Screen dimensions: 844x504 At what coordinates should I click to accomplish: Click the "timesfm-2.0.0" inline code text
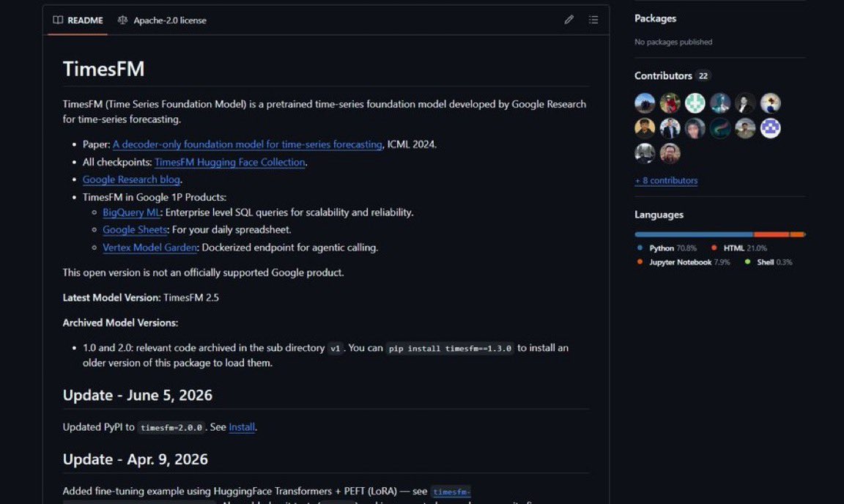tap(171, 428)
